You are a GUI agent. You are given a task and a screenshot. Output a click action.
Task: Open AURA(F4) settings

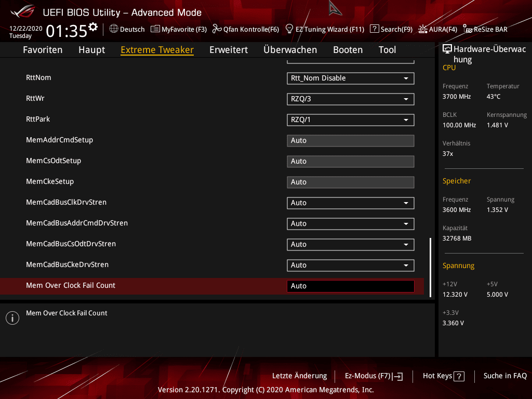[x=443, y=29]
